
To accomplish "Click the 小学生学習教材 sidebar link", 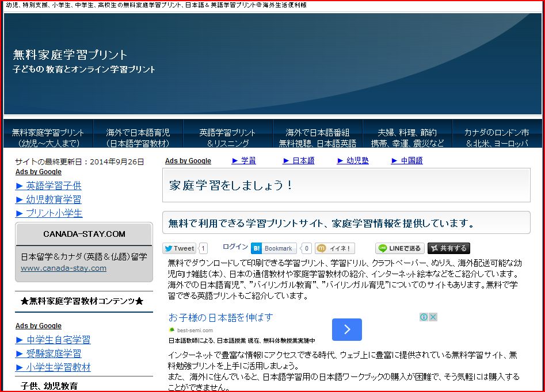I will [53, 367].
